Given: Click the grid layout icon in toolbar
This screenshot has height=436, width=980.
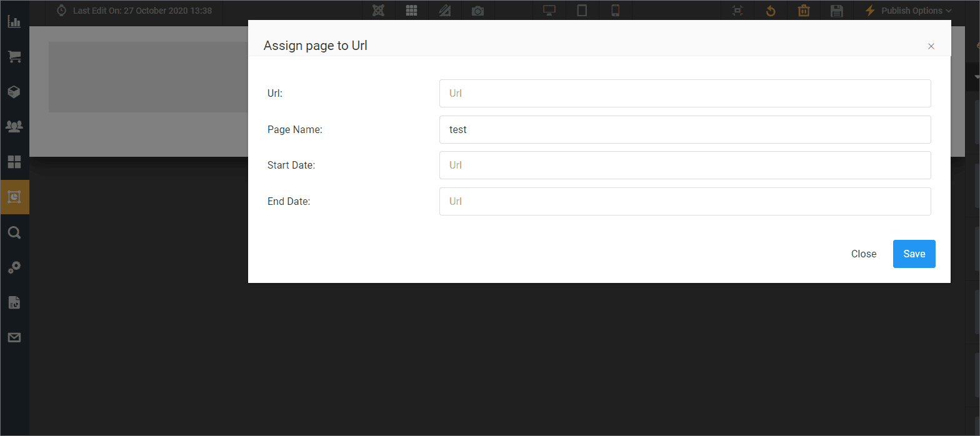Looking at the screenshot, I should 411,11.
